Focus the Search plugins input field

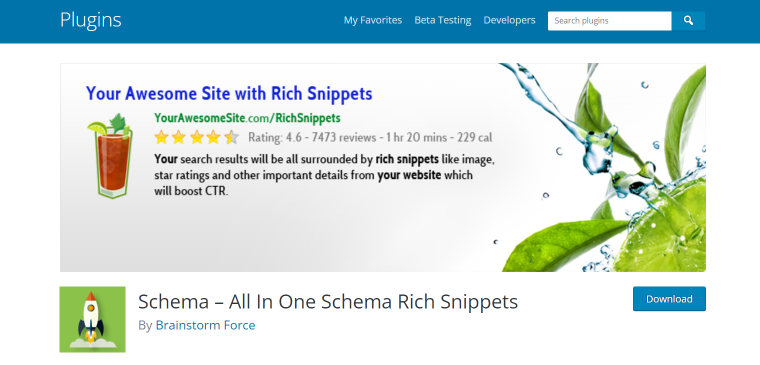click(x=610, y=21)
